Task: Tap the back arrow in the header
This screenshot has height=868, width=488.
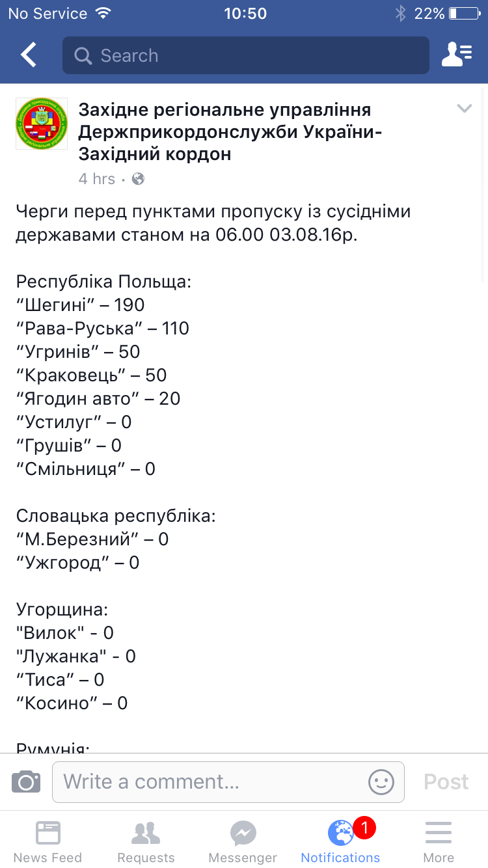Action: pyautogui.click(x=29, y=55)
